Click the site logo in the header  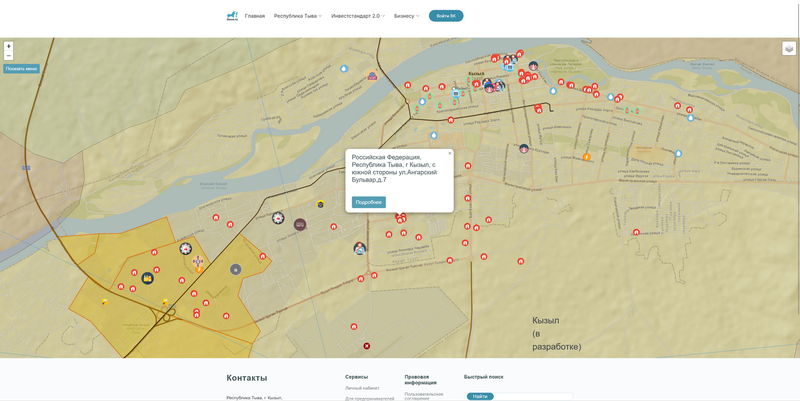click(x=232, y=15)
